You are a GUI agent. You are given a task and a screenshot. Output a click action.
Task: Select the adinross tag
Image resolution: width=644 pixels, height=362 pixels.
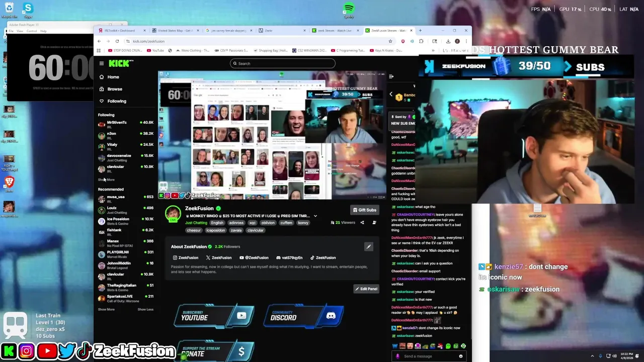(236, 223)
